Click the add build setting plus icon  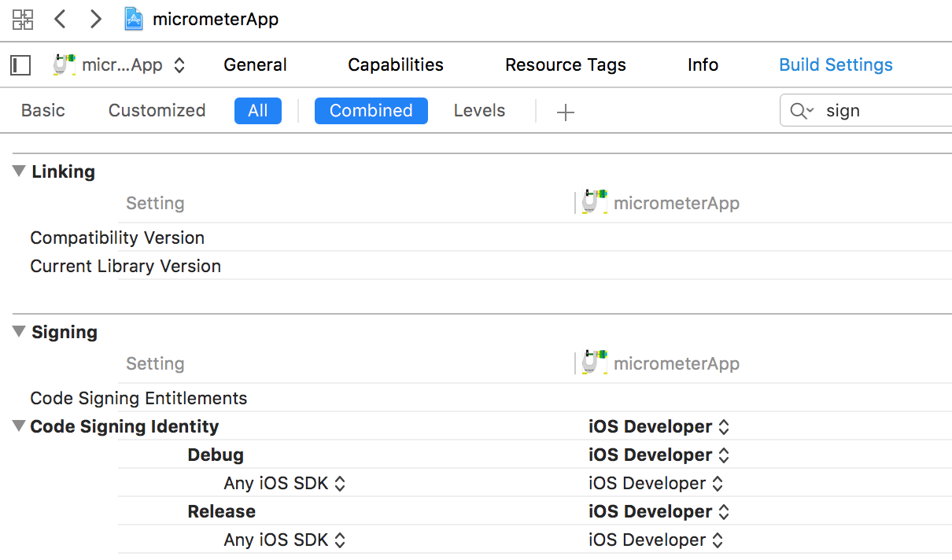coord(565,112)
